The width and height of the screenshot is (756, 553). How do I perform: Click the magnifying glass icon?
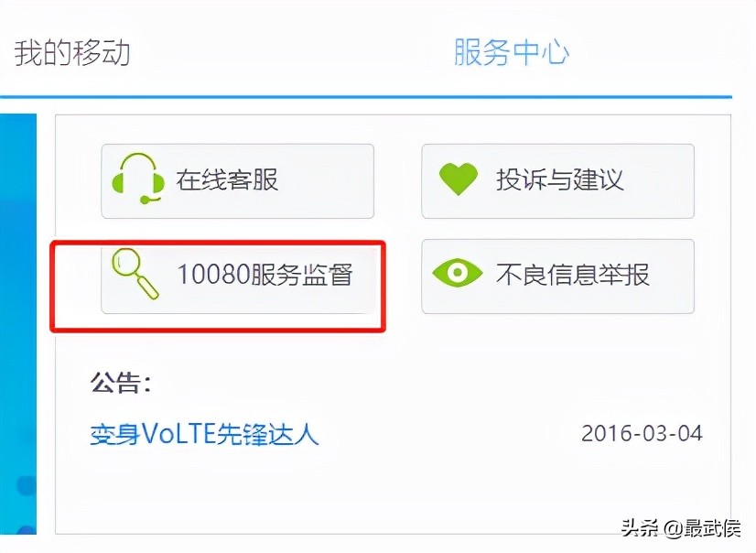(x=135, y=274)
